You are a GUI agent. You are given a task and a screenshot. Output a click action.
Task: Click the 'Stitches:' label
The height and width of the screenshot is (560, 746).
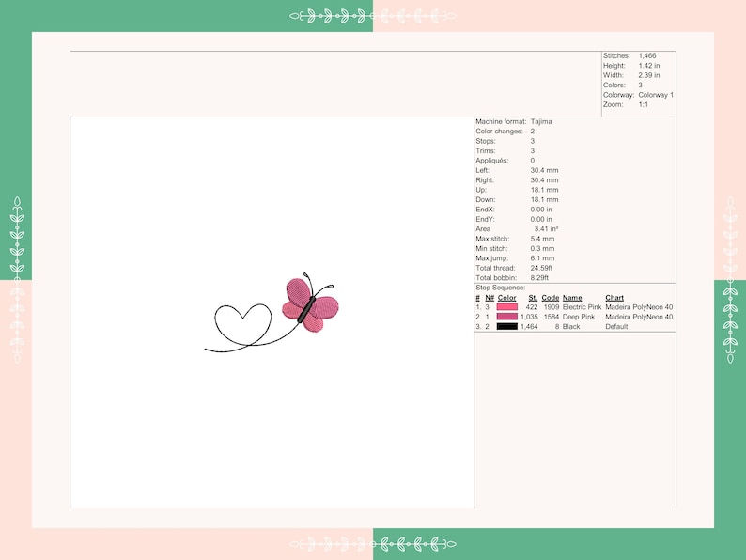click(616, 55)
